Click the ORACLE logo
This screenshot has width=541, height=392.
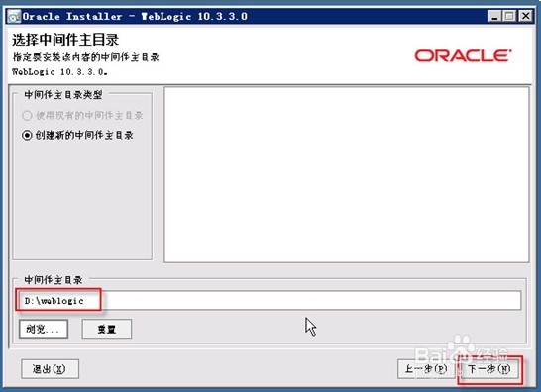point(463,55)
